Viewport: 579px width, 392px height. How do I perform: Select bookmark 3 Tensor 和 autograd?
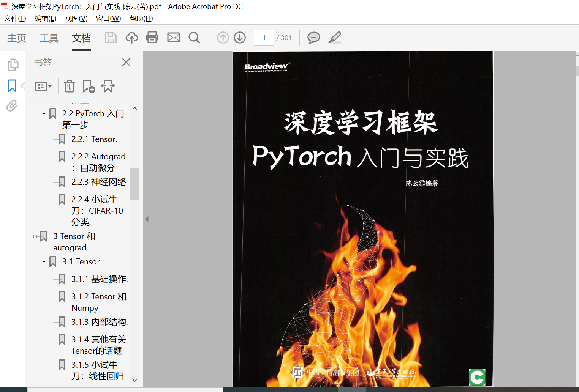point(74,242)
